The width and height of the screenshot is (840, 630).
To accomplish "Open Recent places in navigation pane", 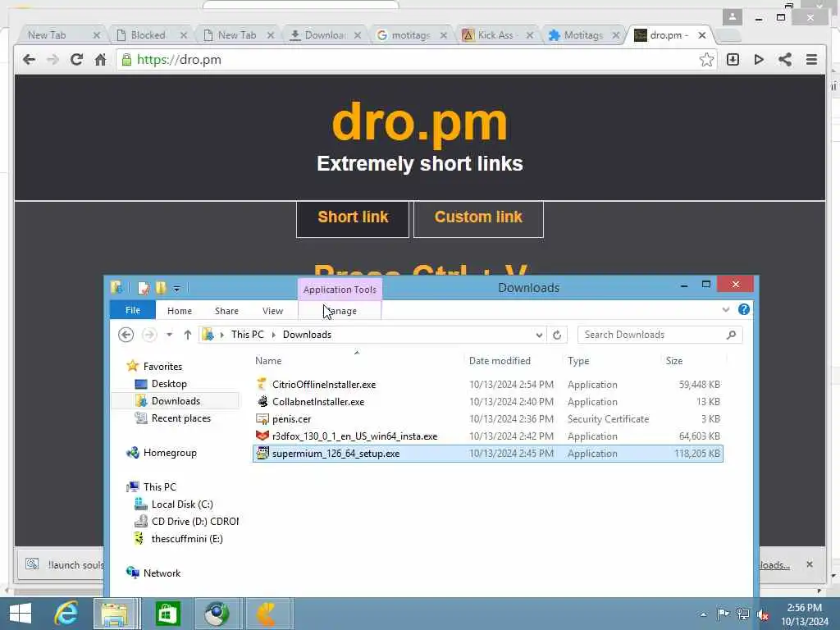I will 180,418.
